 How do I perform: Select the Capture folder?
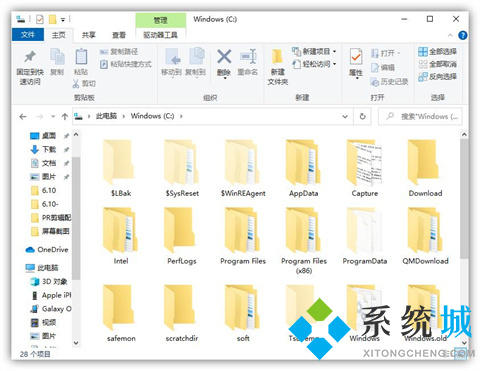(x=365, y=169)
